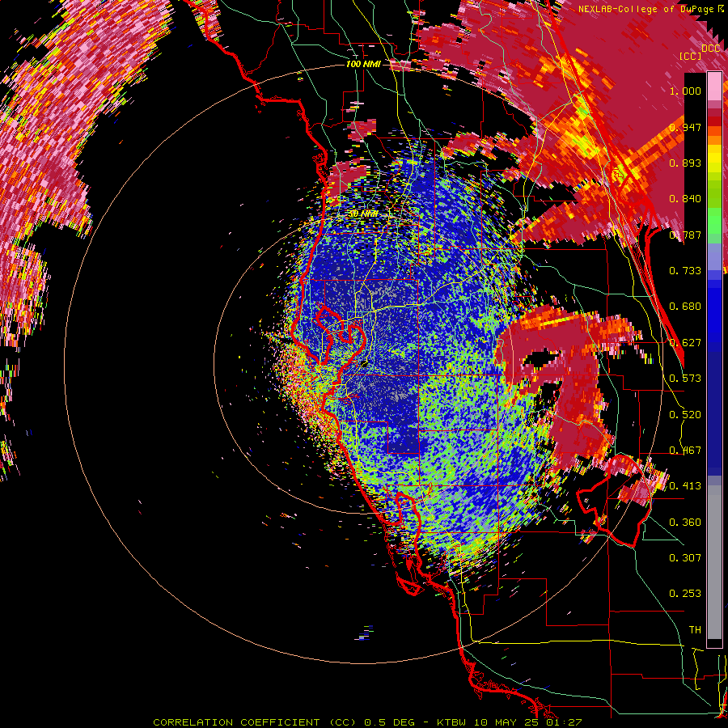Click the 1.000 scale value

685,91
